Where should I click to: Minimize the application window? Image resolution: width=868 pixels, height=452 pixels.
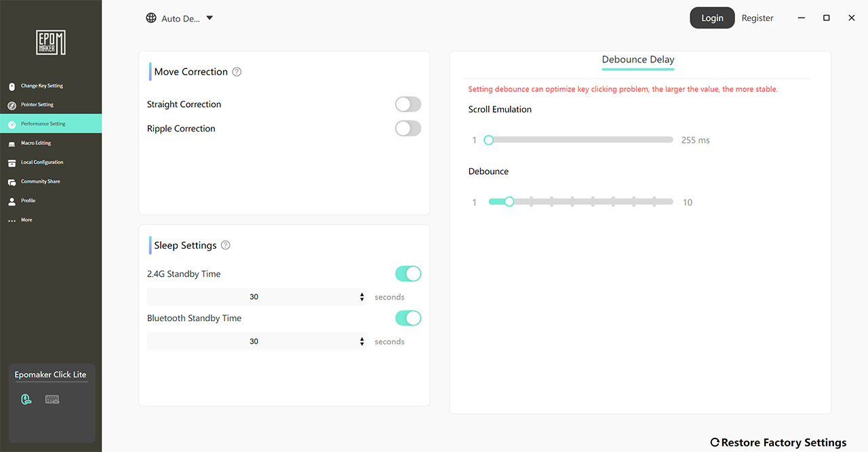[802, 18]
